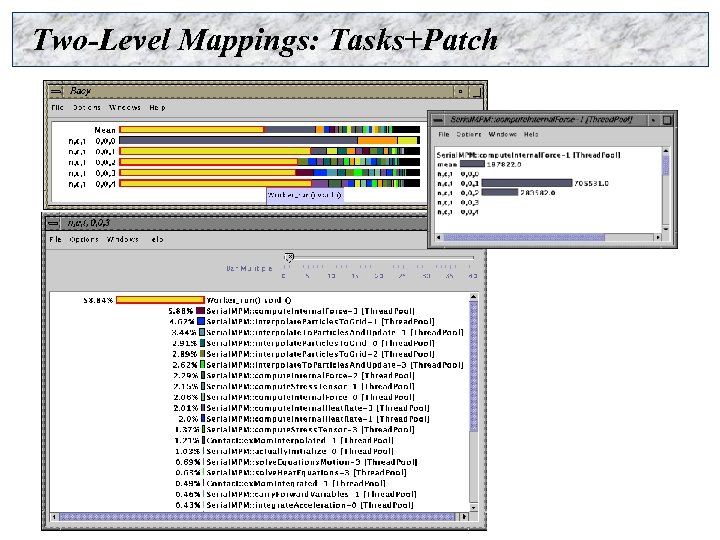720x540 pixels.
Task: Click blue swatch for interpolateParticlesToGrid-1
Action: pyautogui.click(x=201, y=321)
